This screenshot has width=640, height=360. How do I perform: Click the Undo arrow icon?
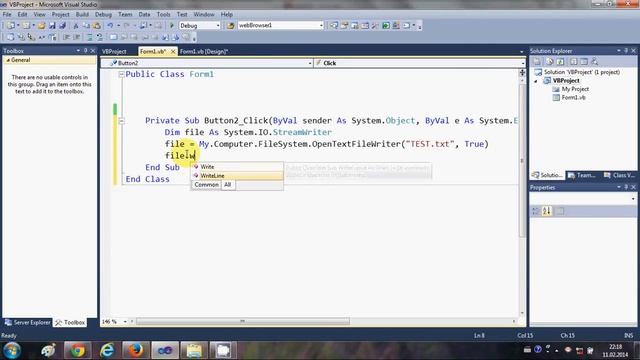pos(110,25)
